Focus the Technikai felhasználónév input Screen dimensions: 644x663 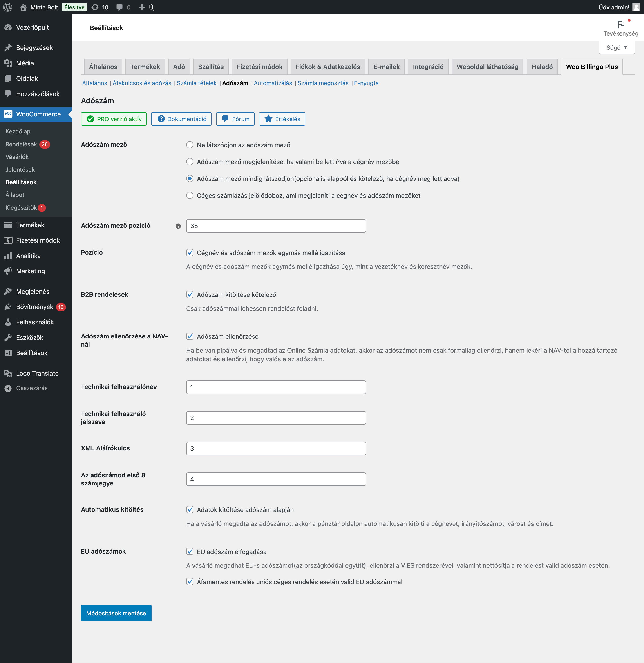pyautogui.click(x=276, y=387)
